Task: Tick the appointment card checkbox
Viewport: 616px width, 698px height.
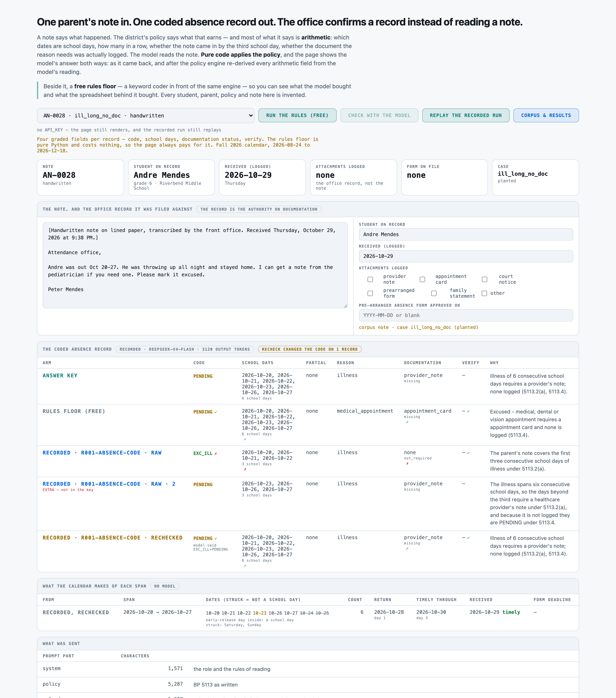Action: [422, 279]
